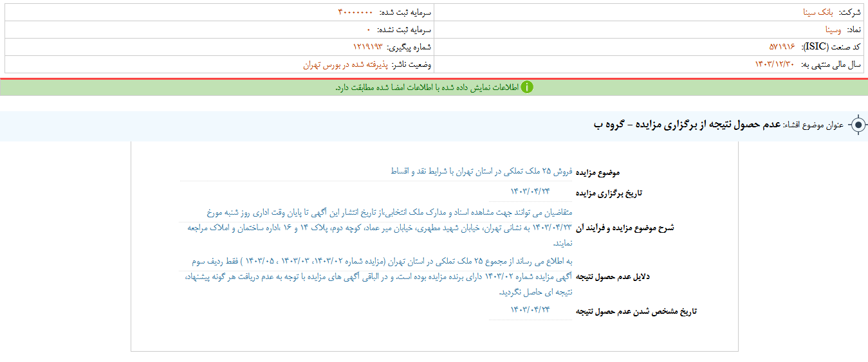Click the date value next to تاریخ برگزاری مزایده
Screen dimensions: 868x362
coord(530,190)
